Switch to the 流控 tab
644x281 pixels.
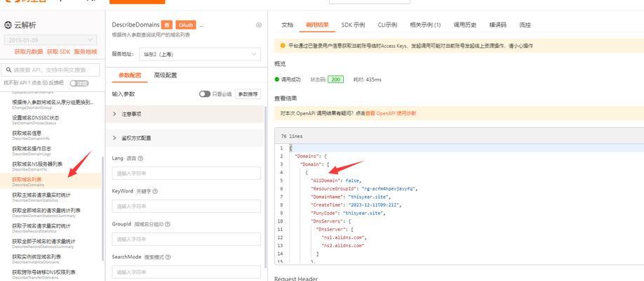(525, 25)
